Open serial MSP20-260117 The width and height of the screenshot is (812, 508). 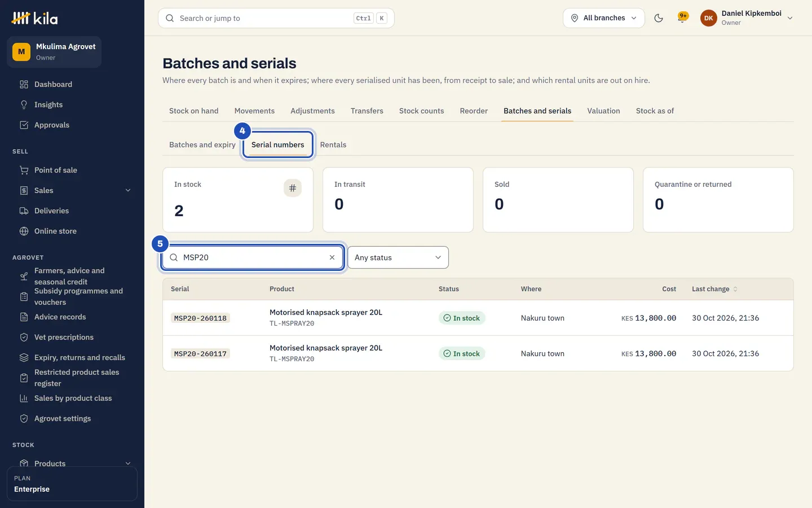(200, 354)
